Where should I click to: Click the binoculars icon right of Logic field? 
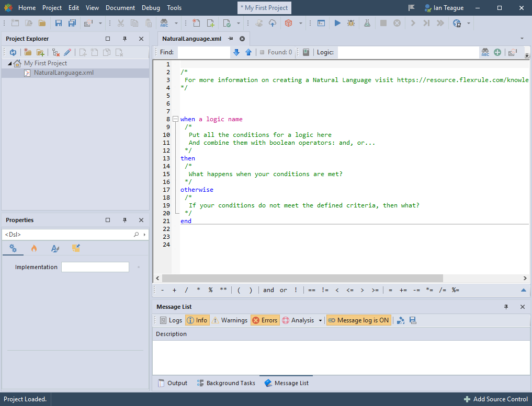[x=485, y=52]
